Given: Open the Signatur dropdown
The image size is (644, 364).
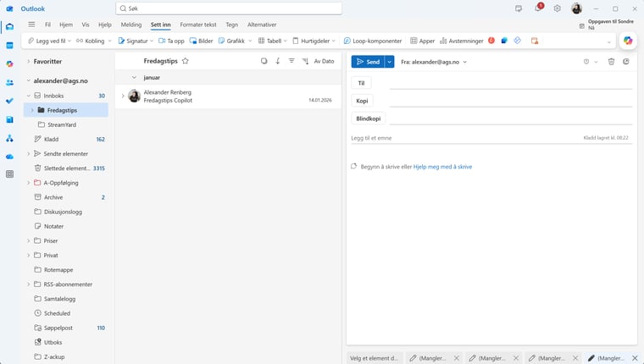Looking at the screenshot, I should [x=152, y=41].
